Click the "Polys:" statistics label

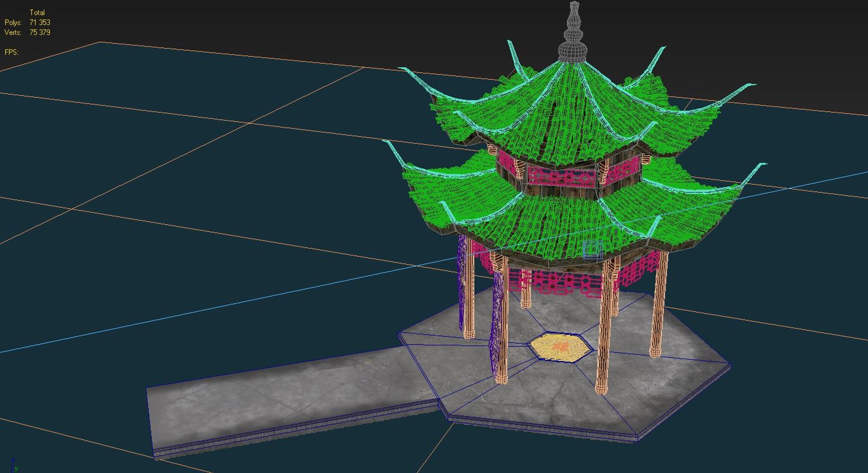coord(13,23)
